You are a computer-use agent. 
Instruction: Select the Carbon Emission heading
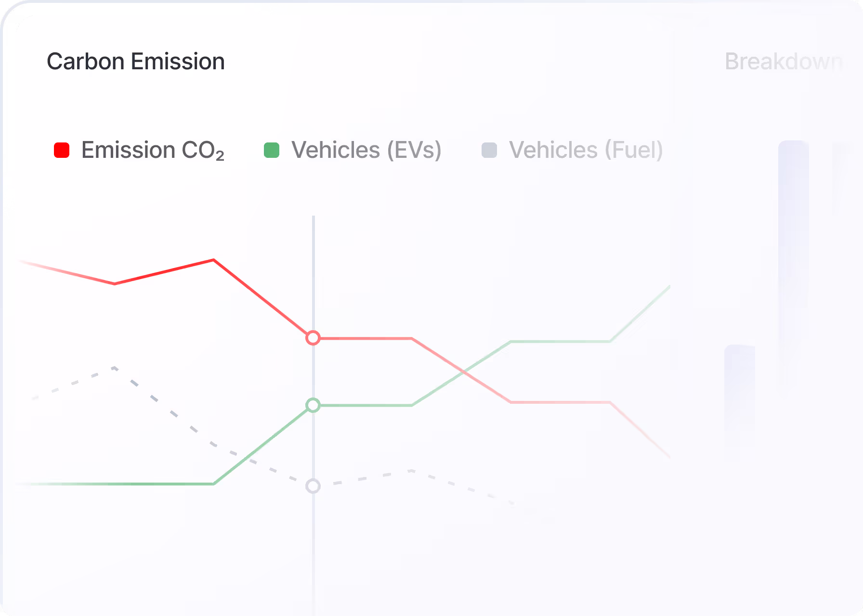tap(136, 62)
